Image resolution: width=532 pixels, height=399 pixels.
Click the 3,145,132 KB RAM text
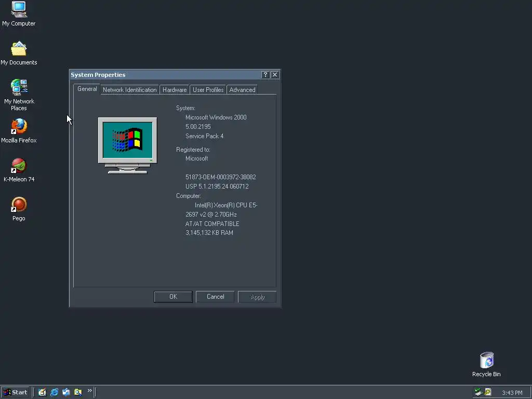209,233
